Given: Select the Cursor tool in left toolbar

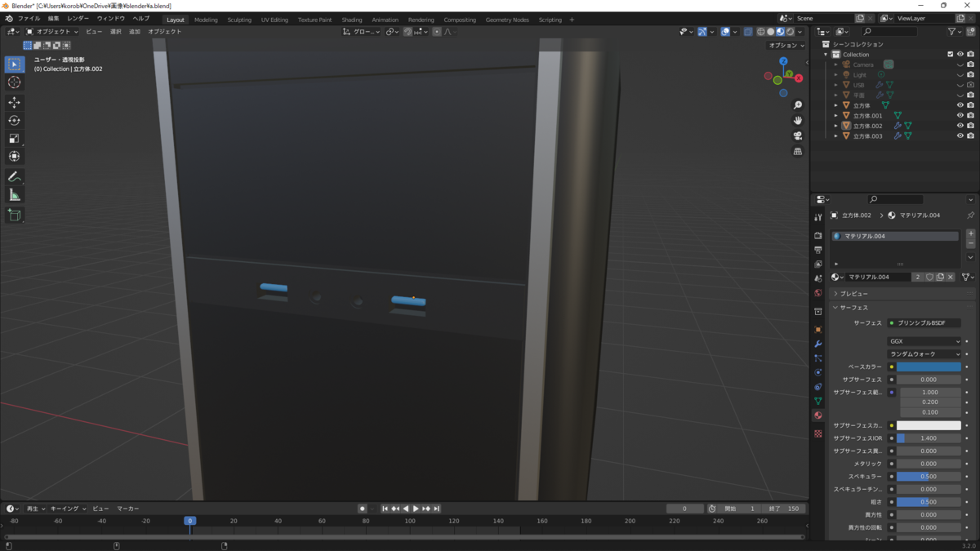Looking at the screenshot, I should click(15, 82).
